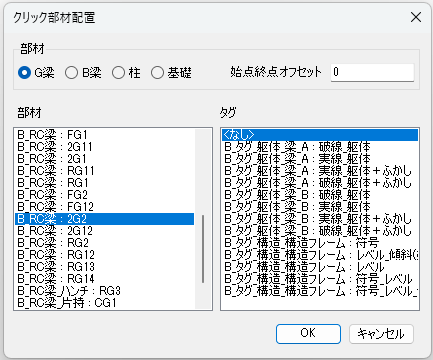
Task: Confirm with the OK button
Action: (308, 333)
